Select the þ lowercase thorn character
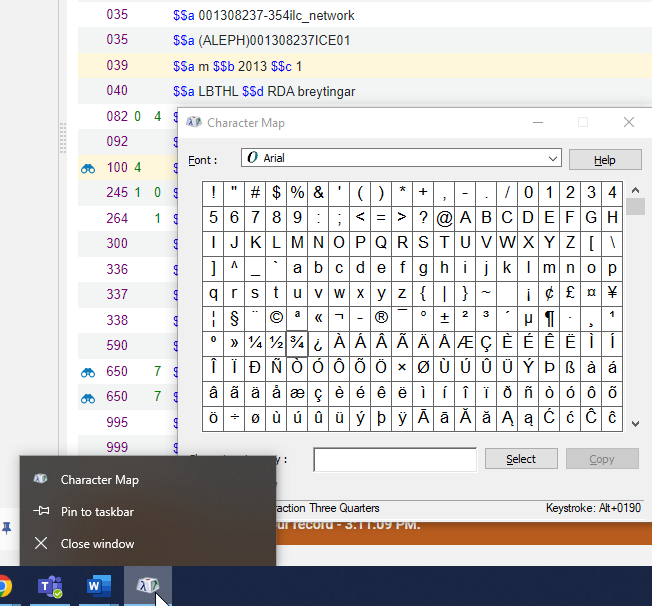The image size is (652, 606). point(381,418)
